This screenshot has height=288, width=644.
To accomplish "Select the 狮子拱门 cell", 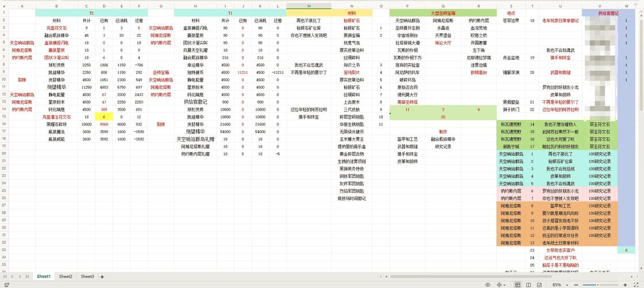I will click(511, 109).
